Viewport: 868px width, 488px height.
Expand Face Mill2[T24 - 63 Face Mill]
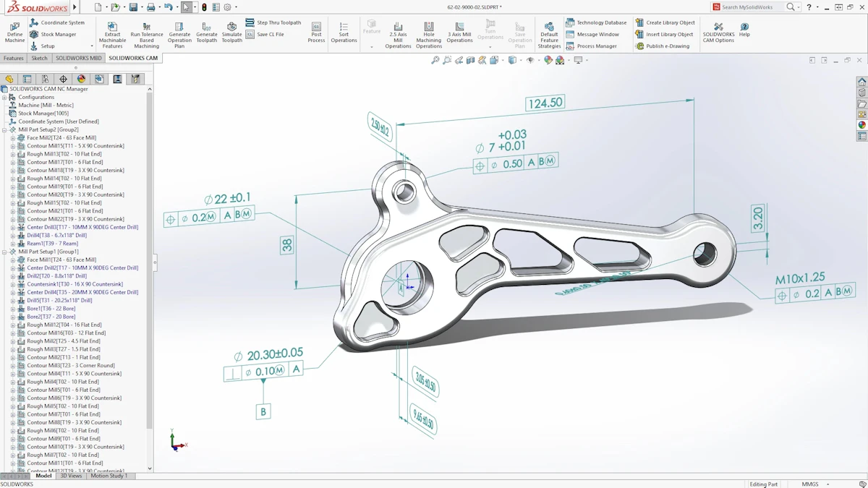pyautogui.click(x=12, y=137)
